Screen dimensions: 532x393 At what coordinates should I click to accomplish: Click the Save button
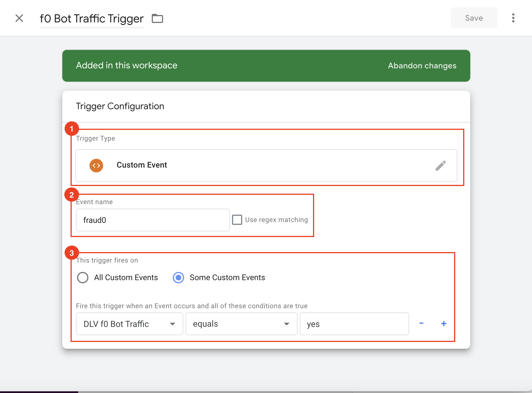(474, 18)
